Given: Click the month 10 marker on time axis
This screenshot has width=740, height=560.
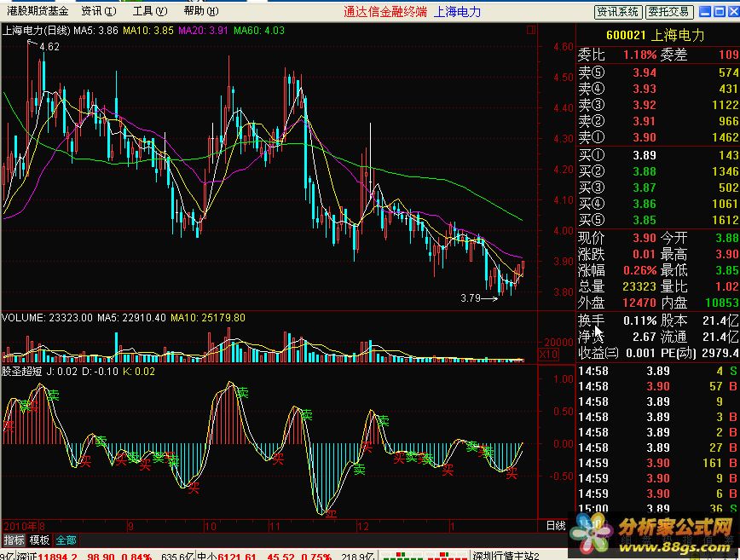Looking at the screenshot, I should coord(210,526).
